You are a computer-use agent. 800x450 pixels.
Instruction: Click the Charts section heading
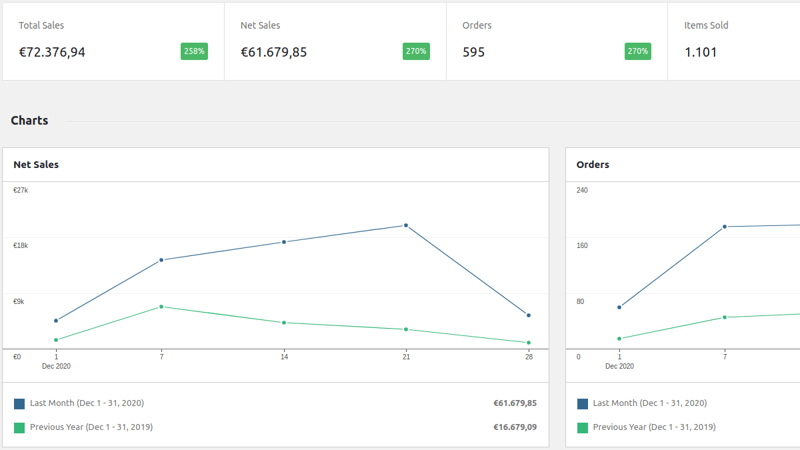(x=30, y=120)
